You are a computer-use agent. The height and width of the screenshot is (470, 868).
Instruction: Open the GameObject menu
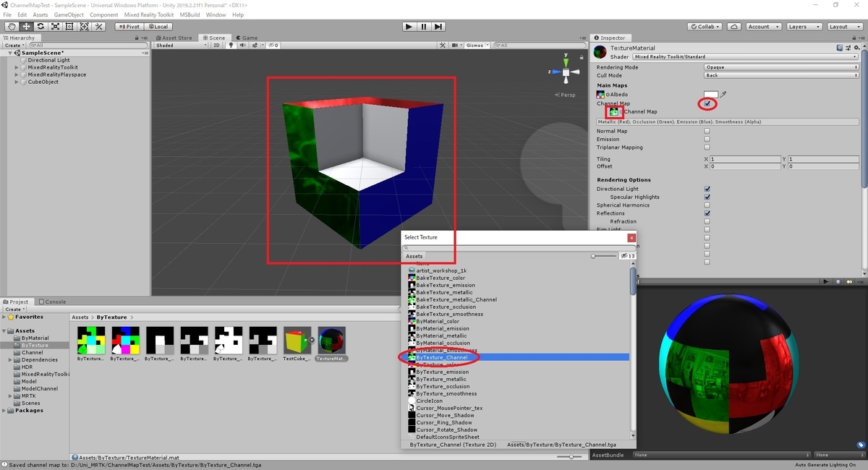pos(69,14)
